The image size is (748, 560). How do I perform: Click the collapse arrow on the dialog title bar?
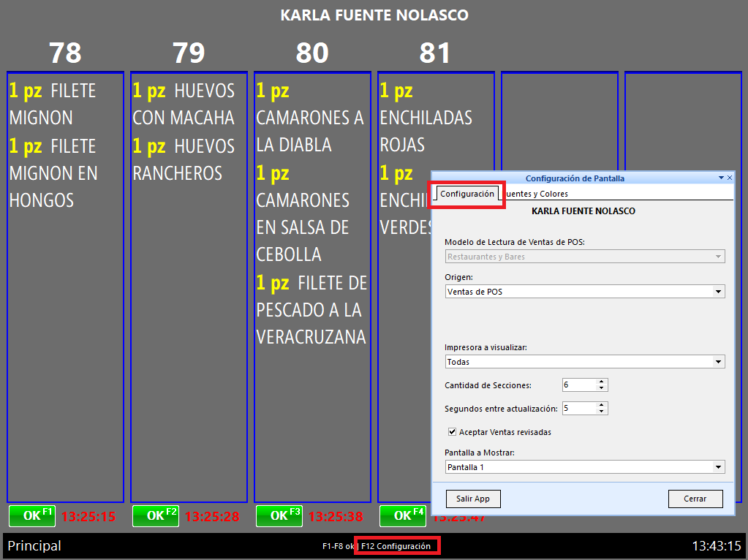[719, 178]
